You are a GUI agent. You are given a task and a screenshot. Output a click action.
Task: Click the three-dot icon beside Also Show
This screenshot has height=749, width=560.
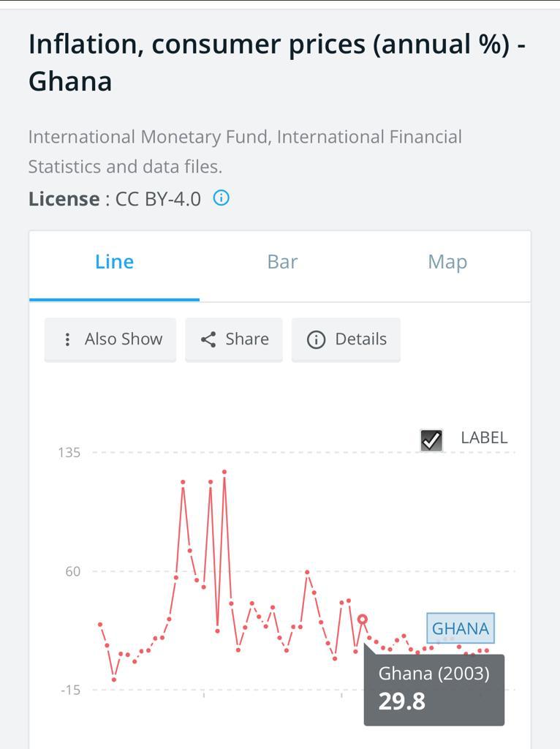click(x=67, y=339)
